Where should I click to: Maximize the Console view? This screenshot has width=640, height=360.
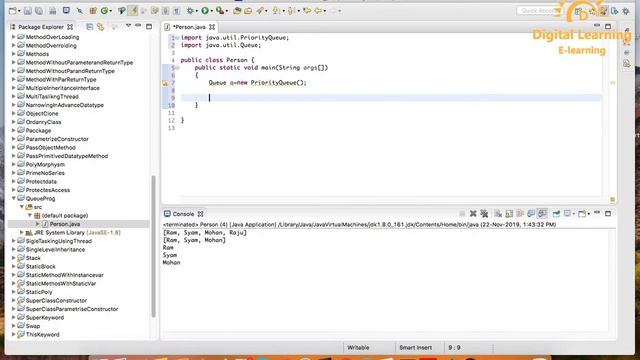[608, 213]
